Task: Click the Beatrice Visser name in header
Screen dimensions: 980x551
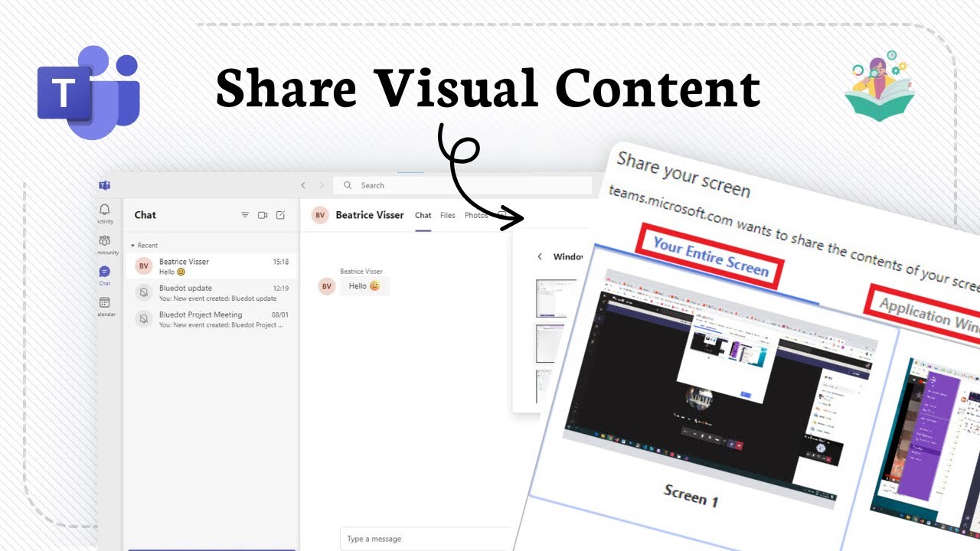Action: (x=370, y=215)
